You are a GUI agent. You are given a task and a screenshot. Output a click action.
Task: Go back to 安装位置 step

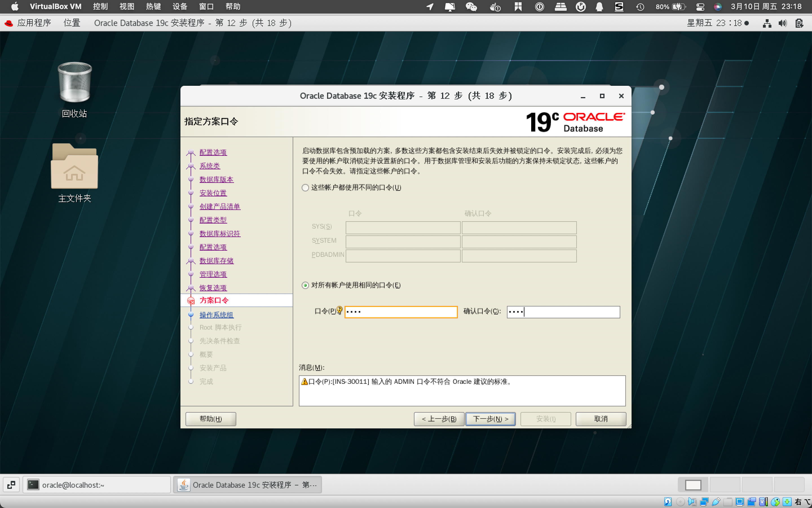(x=213, y=193)
